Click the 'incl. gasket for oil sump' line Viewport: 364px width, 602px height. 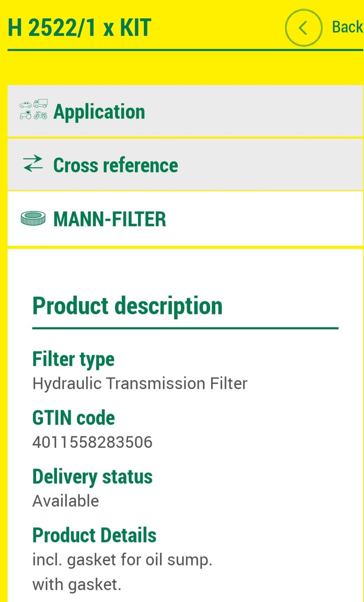(x=122, y=560)
